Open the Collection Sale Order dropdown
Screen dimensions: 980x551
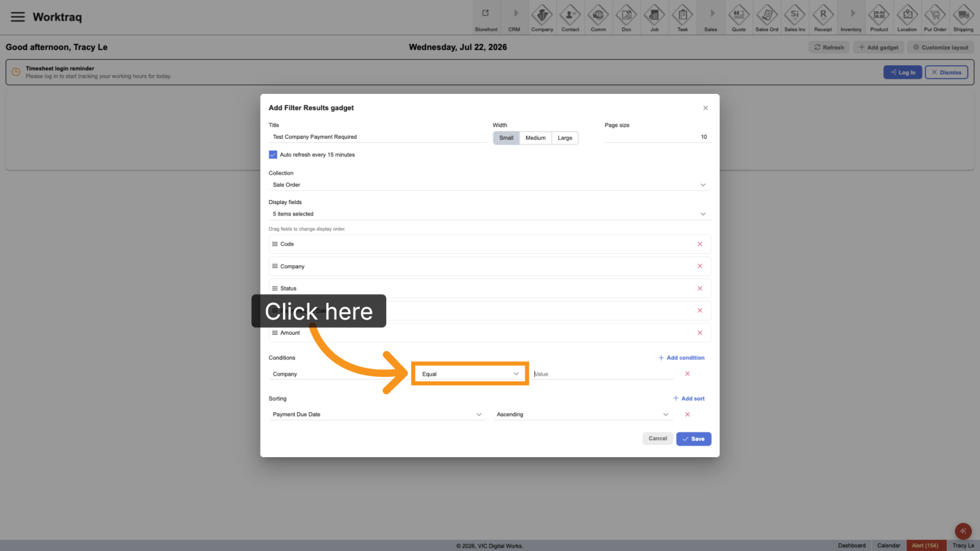click(x=489, y=185)
